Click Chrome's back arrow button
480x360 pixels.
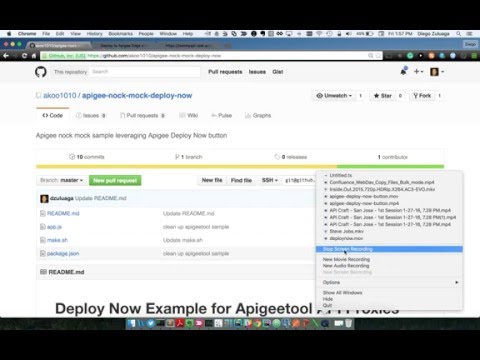click(x=6, y=56)
